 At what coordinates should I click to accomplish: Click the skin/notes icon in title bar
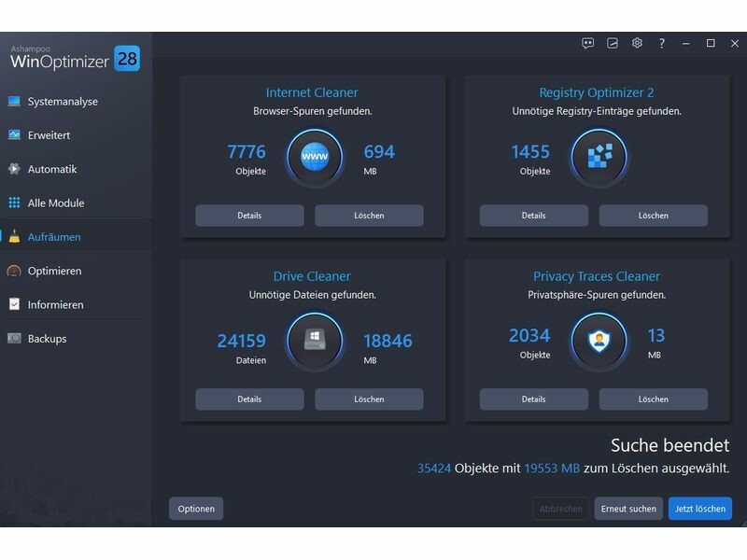click(613, 43)
